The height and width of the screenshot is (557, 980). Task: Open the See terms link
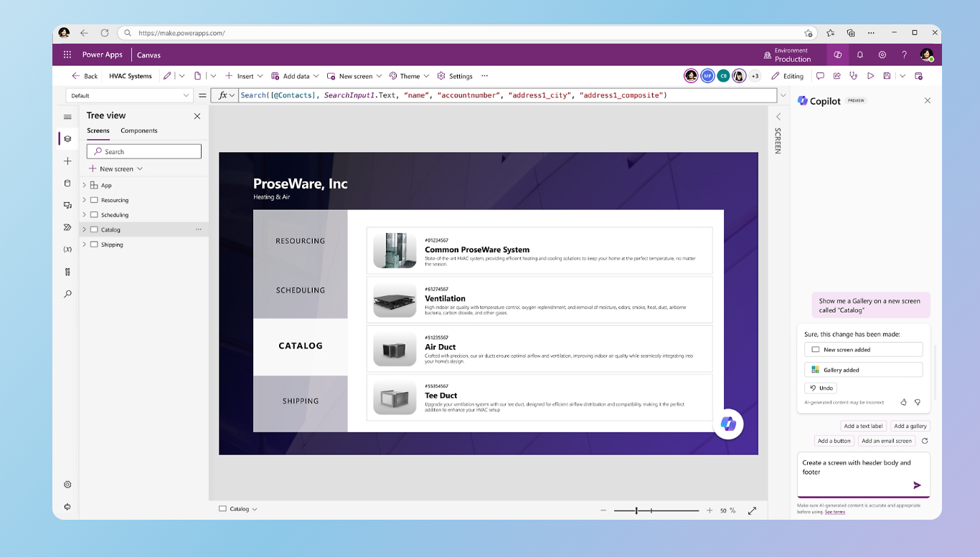(834, 512)
